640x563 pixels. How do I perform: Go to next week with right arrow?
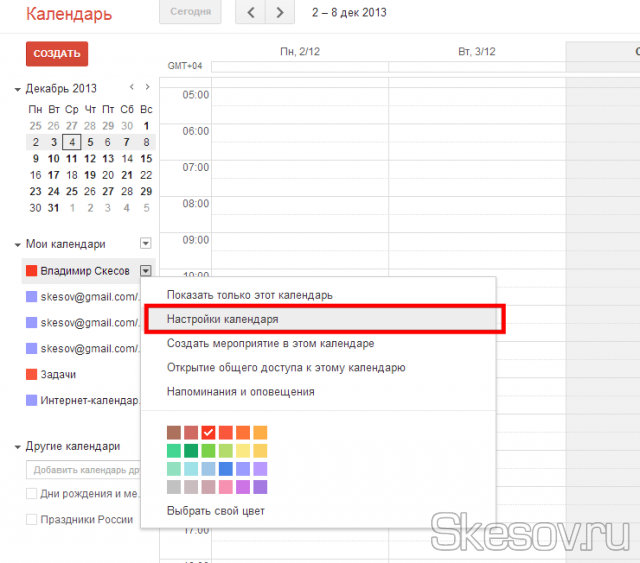coord(279,13)
